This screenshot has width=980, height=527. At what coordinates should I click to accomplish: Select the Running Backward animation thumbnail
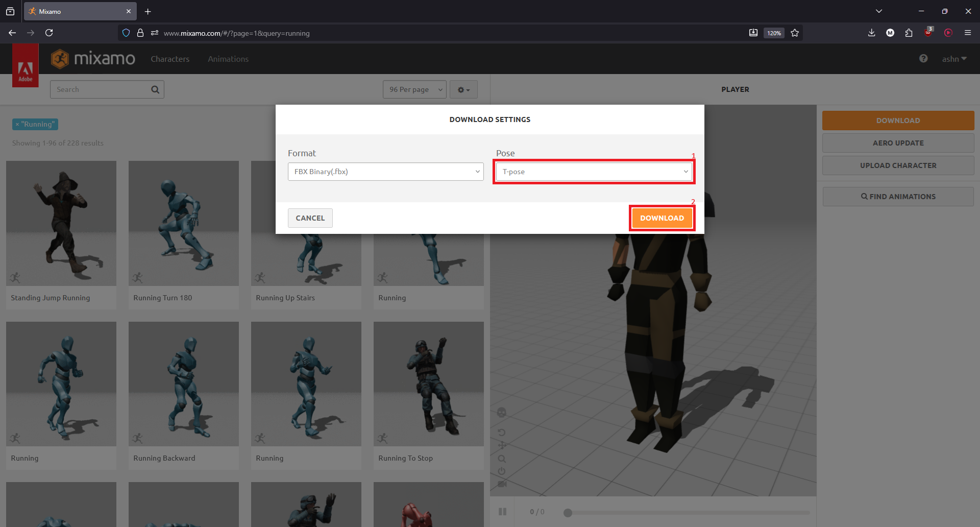184,384
